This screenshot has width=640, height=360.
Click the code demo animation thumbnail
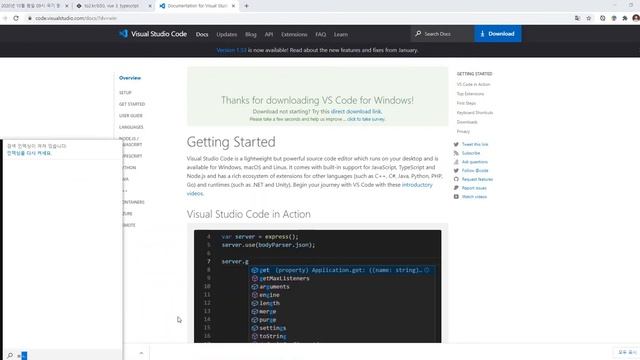[x=318, y=286]
